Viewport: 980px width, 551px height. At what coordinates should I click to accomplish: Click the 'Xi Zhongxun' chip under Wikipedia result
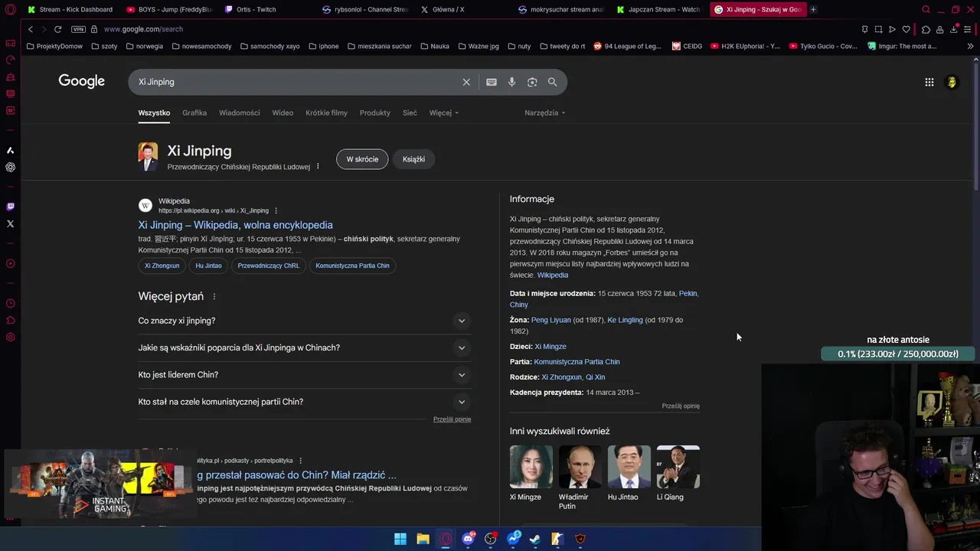(162, 266)
